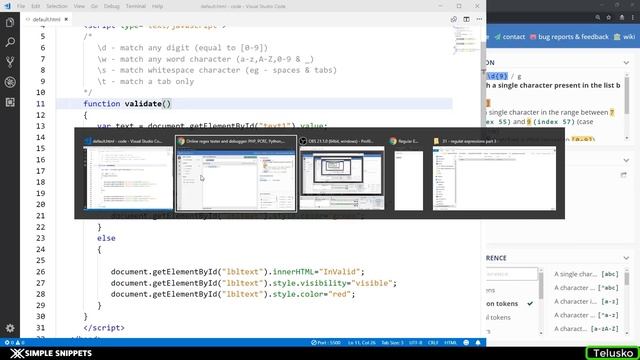Open the editor More Actions menu
This screenshot has height=360, width=640.
pos(479,19)
